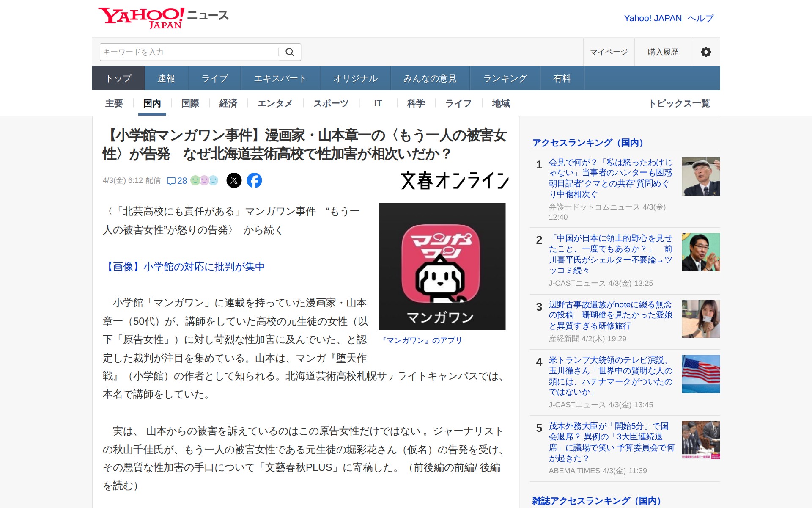Viewport: 812px width, 508px height.
Task: Click the マンガワン app thumbnail image
Action: point(442,267)
